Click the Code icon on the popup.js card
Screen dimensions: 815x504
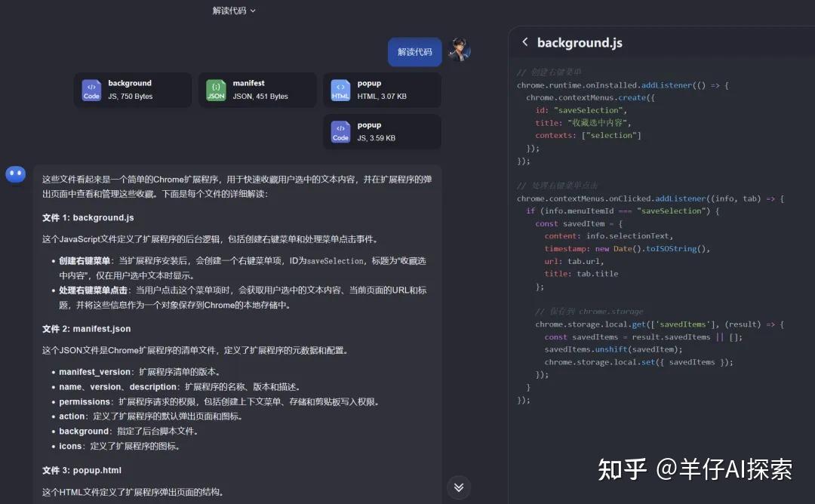[x=340, y=131]
